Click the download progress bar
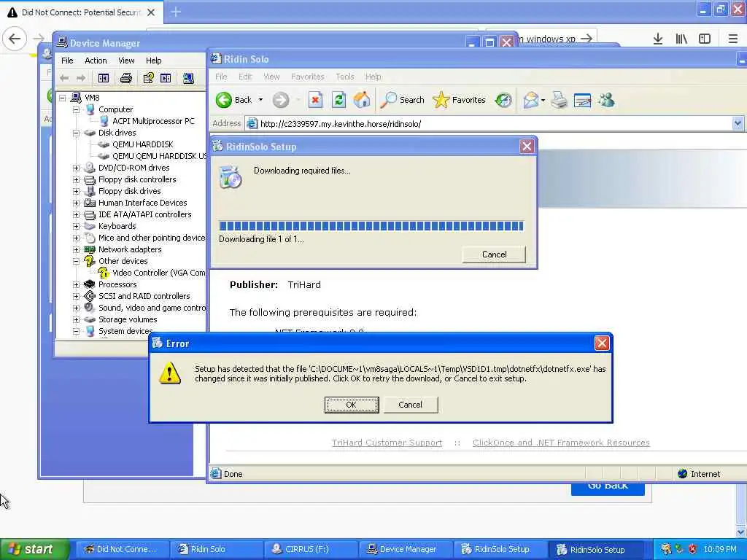The width and height of the screenshot is (747, 560). [x=371, y=226]
